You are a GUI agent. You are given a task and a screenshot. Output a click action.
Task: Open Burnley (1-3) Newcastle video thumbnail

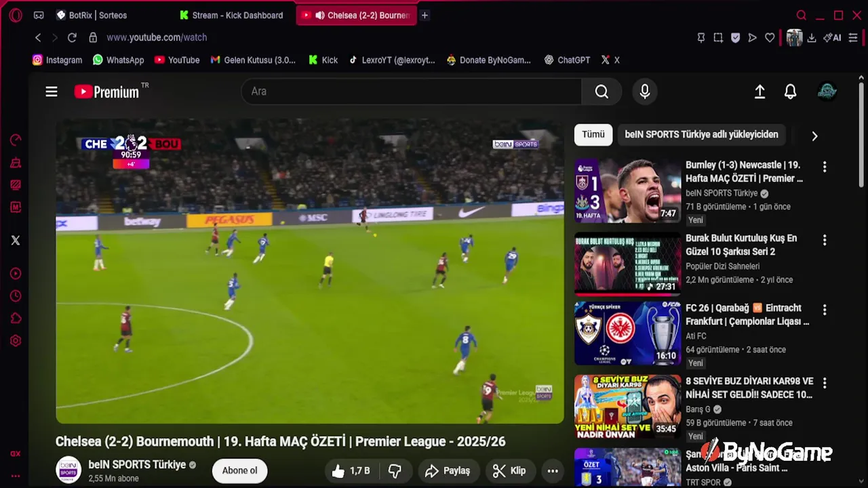pyautogui.click(x=627, y=191)
